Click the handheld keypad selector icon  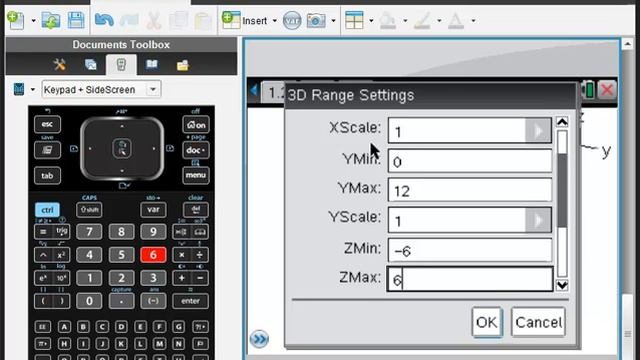[x=19, y=89]
